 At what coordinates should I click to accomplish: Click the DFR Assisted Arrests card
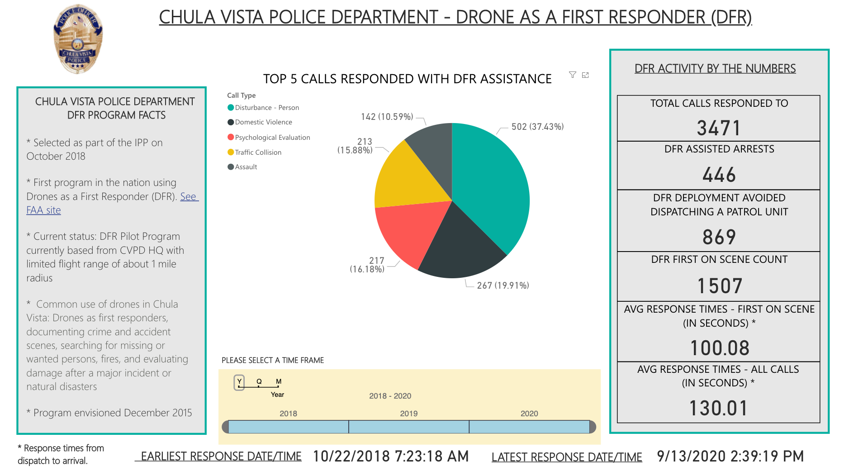717,165
